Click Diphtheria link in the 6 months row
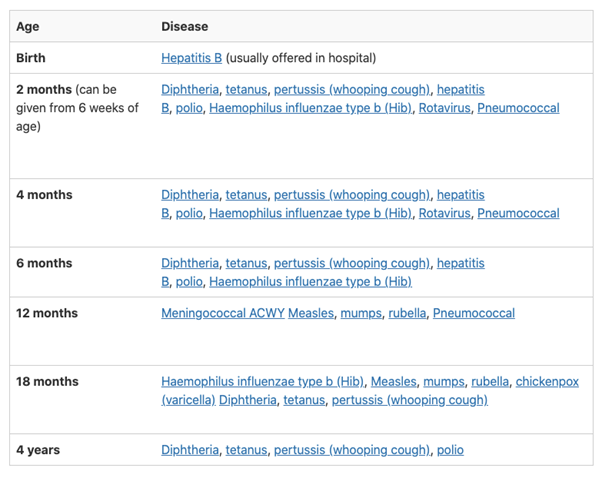The width and height of the screenshot is (602, 478). tap(189, 263)
